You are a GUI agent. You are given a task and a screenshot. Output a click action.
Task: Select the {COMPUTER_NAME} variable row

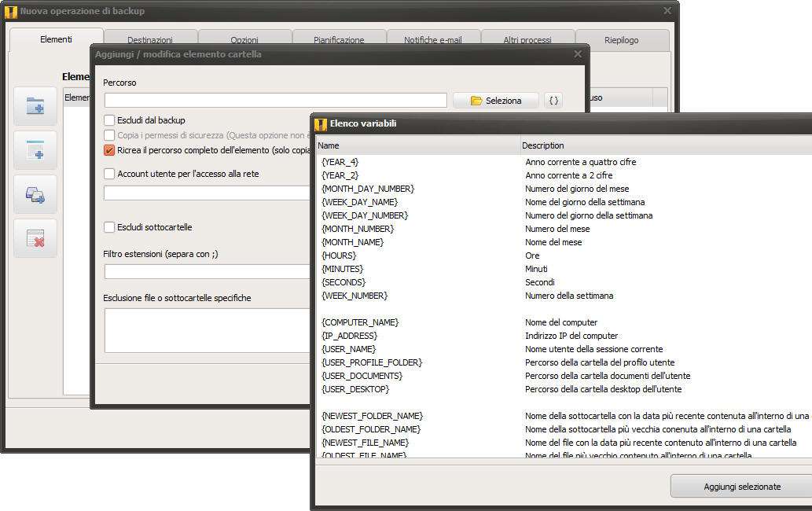tap(360, 322)
